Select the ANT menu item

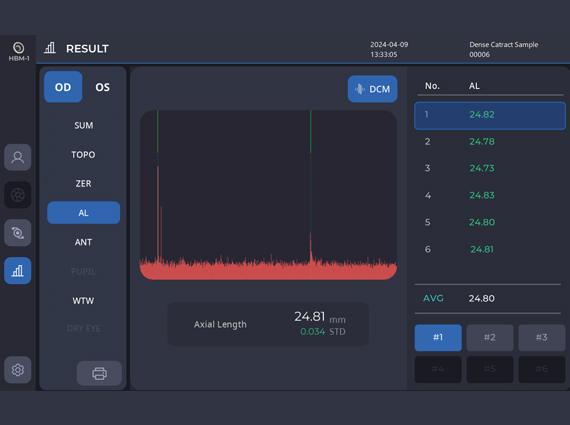(x=83, y=242)
